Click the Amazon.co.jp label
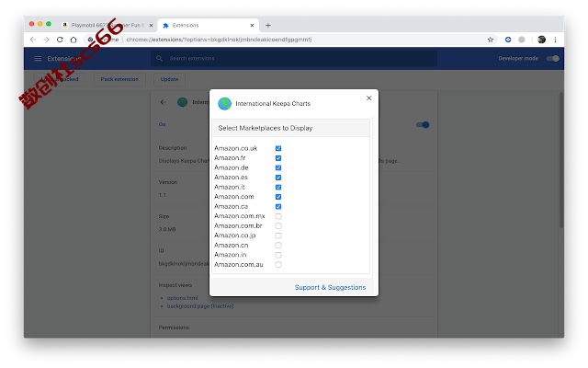This screenshot has height=368, width=588. [x=235, y=236]
